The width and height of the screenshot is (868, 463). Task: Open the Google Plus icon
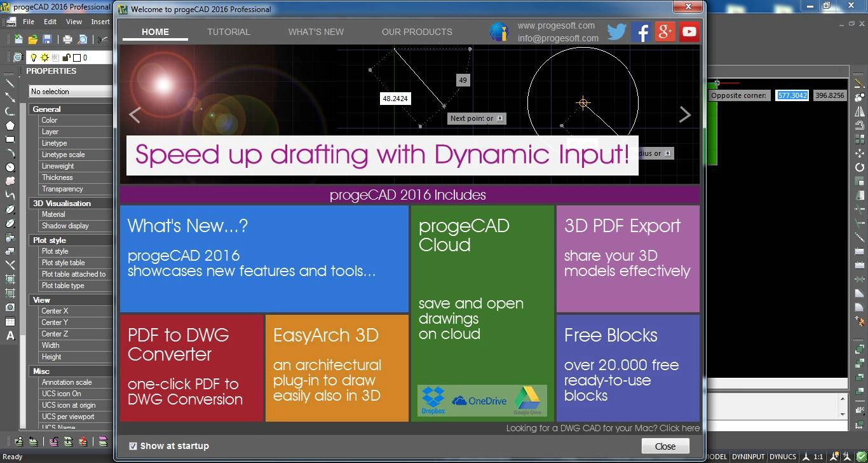coord(665,32)
